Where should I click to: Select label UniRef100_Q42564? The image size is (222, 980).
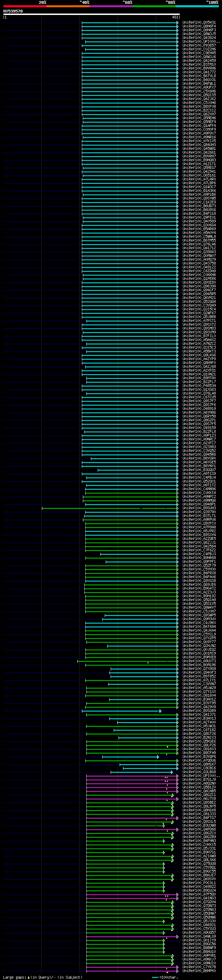pyautogui.click(x=199, y=546)
